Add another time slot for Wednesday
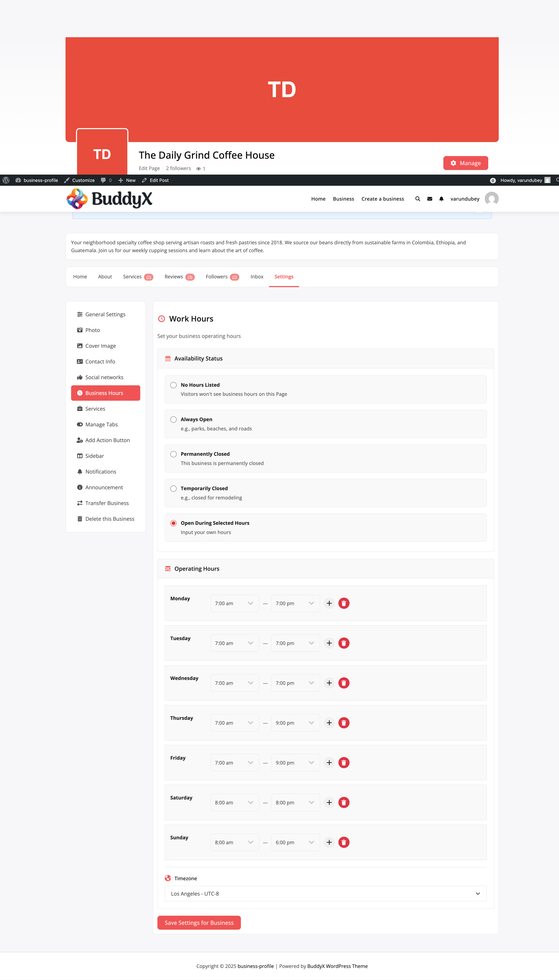The image size is (559, 980). (x=329, y=683)
